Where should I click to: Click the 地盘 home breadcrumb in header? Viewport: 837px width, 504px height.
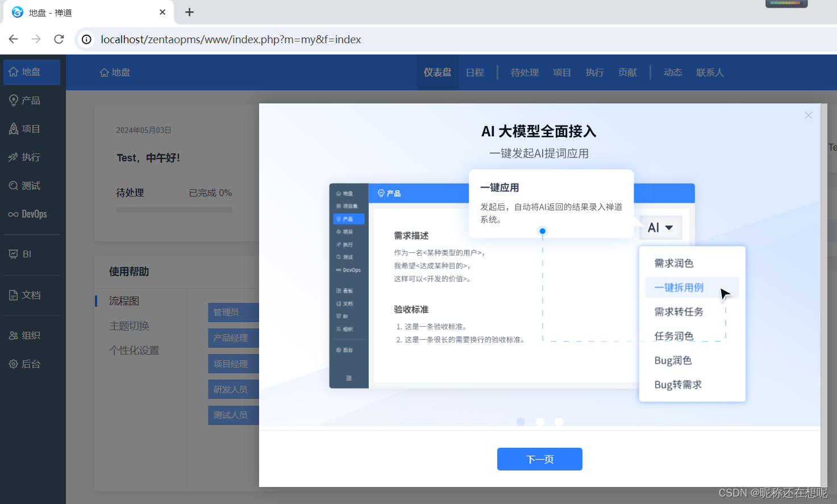click(x=115, y=72)
